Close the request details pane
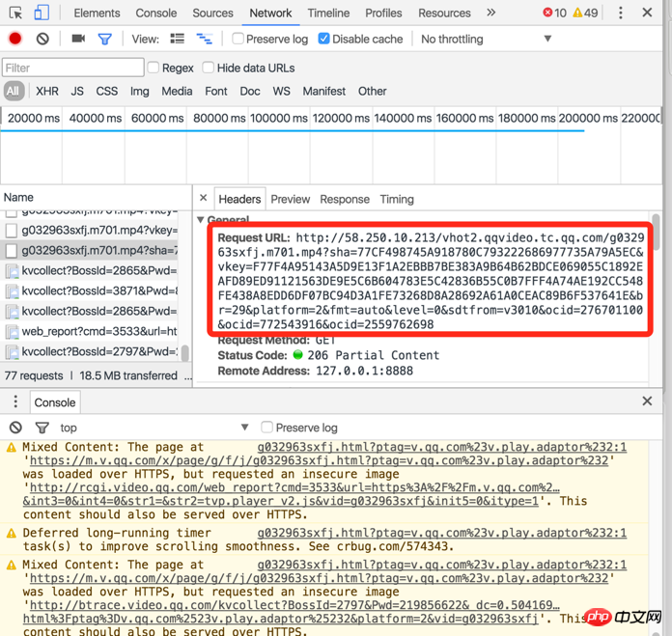 pos(203,198)
